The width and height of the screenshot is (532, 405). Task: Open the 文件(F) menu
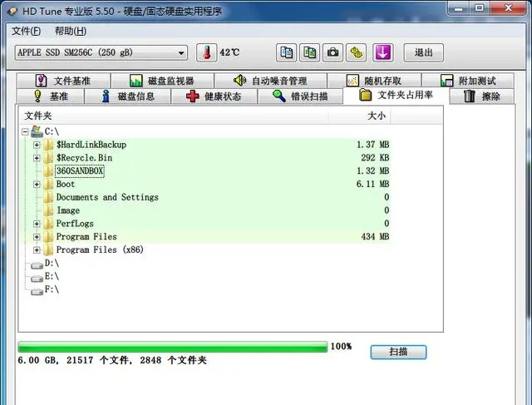tap(27, 31)
